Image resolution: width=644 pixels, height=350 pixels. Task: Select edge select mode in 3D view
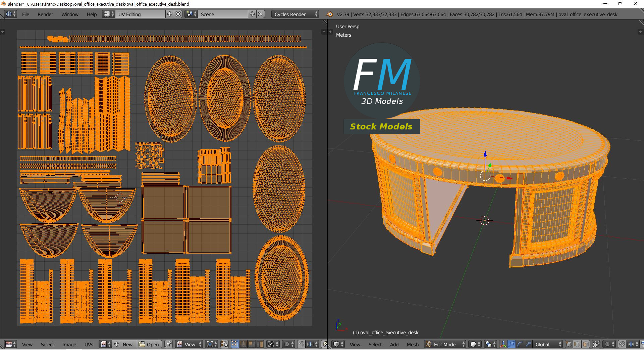pyautogui.click(x=577, y=344)
